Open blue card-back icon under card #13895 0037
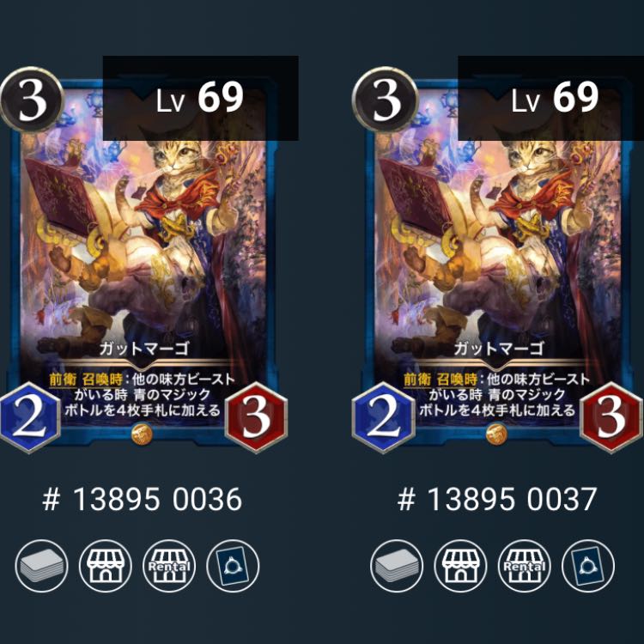This screenshot has width=644, height=644. click(x=588, y=566)
